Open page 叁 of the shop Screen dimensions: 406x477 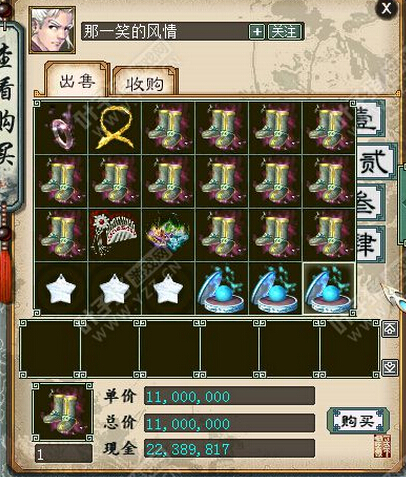[x=371, y=203]
